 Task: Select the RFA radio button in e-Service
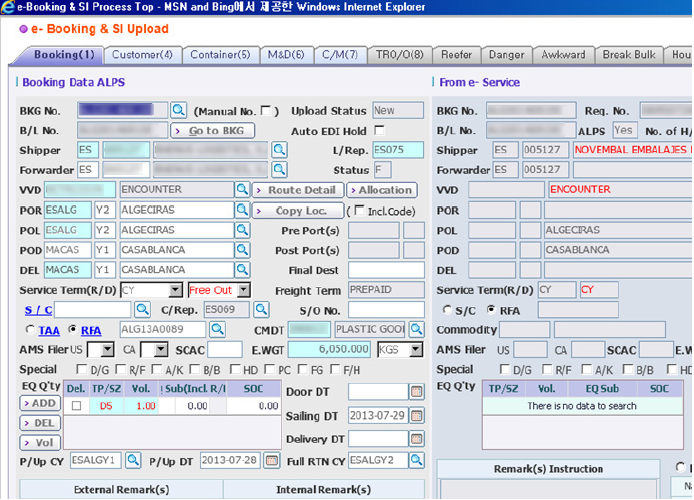click(491, 310)
